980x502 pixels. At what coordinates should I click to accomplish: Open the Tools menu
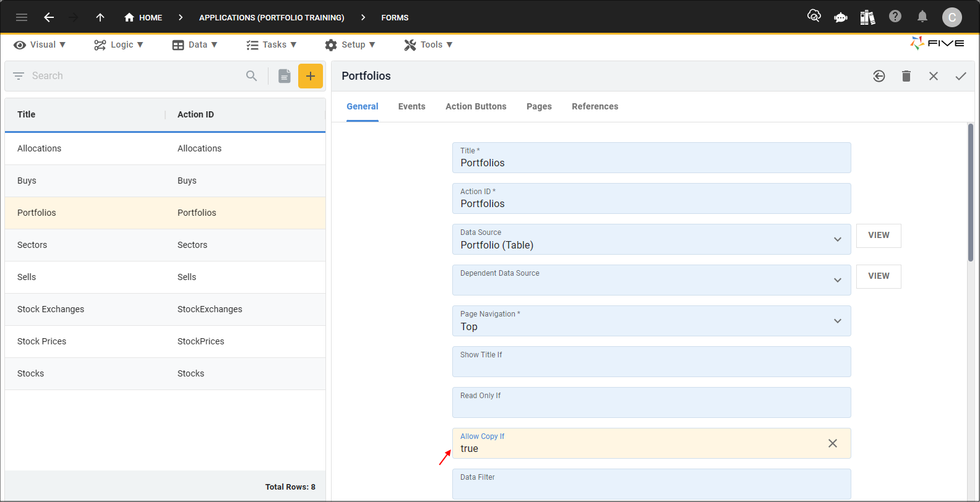[x=428, y=45]
